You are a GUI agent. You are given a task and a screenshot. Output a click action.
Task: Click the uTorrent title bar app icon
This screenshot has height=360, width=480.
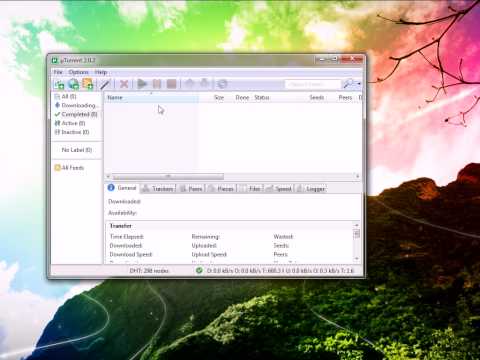55,60
